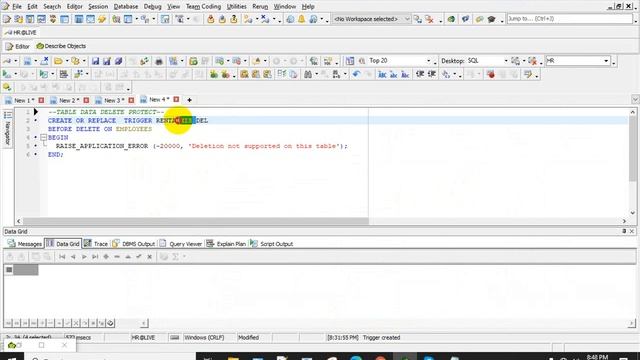
Task: Expand the Open file dropdown arrow
Action: coord(66,61)
